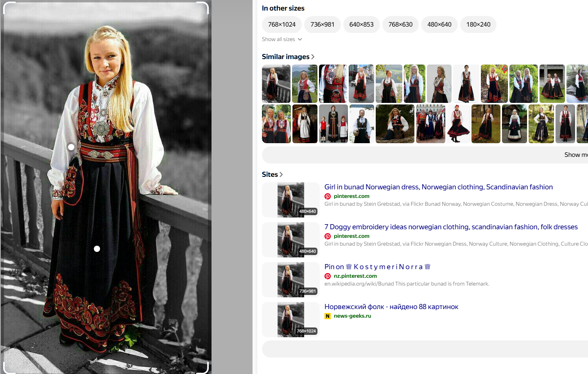Visit pinterest.com under Doggy embroidery result
The image size is (588, 374).
point(351,236)
